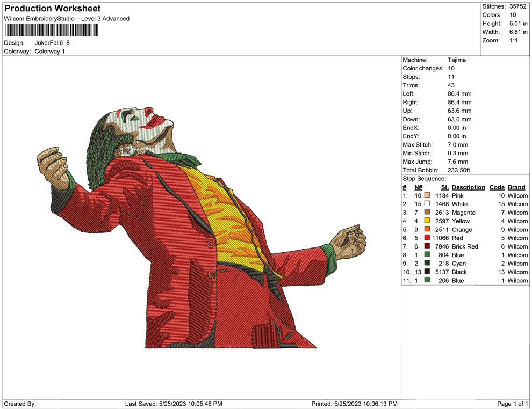The width and height of the screenshot is (532, 409).
Task: Click the 'Page 1 of 1' footer text
Action: tap(512, 404)
